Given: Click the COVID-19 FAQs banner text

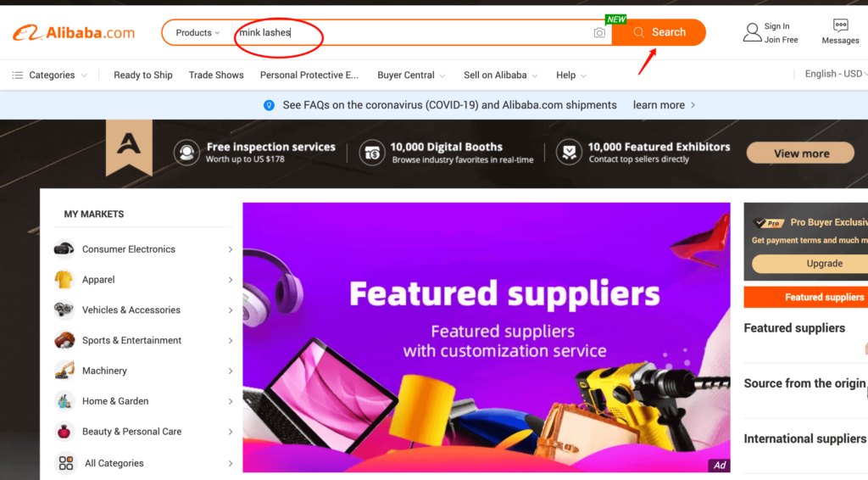Looking at the screenshot, I should pos(449,105).
